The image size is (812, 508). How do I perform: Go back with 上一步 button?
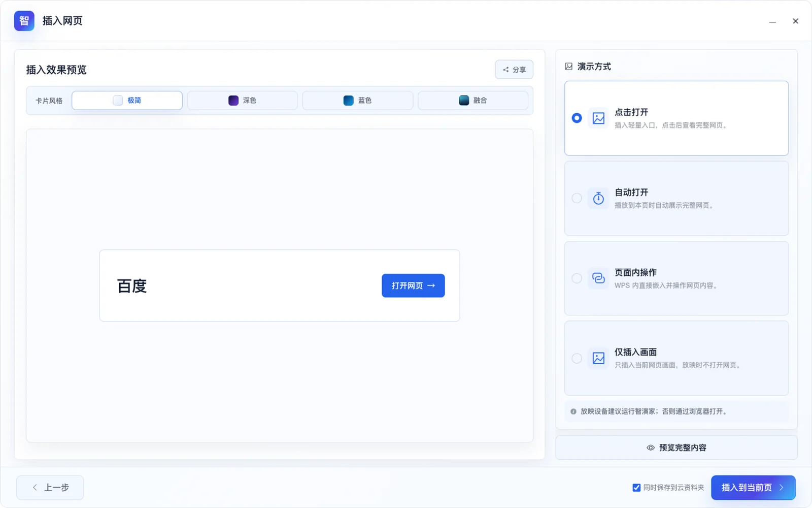tap(50, 488)
